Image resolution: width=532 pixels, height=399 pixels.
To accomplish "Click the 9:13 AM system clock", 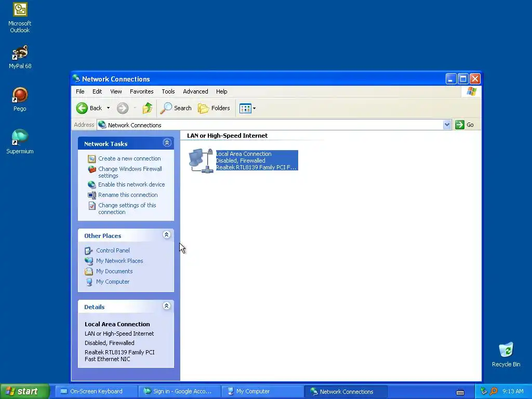I will [513, 392].
